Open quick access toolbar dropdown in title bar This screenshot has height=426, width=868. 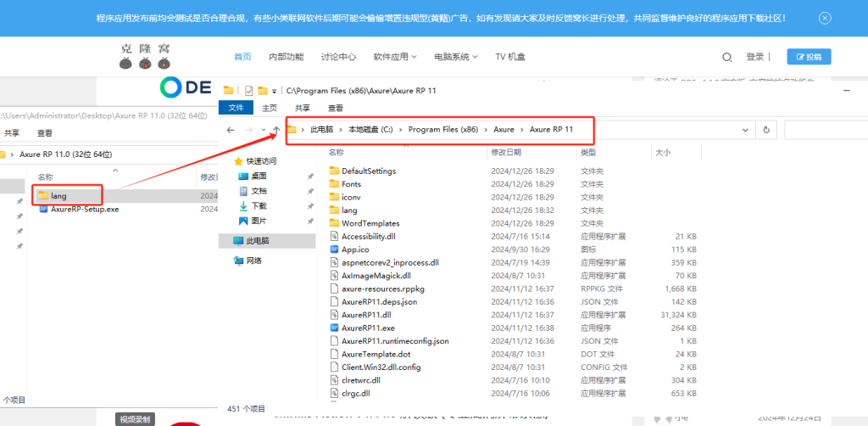click(274, 90)
